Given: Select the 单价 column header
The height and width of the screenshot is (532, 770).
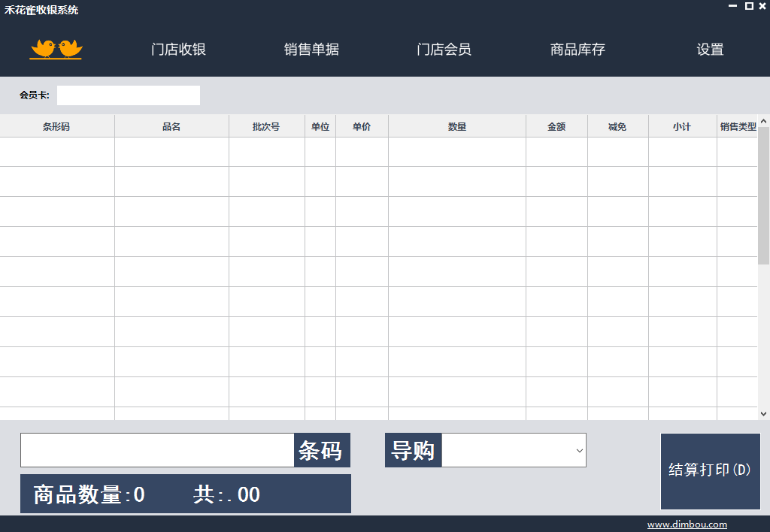Looking at the screenshot, I should (x=362, y=127).
